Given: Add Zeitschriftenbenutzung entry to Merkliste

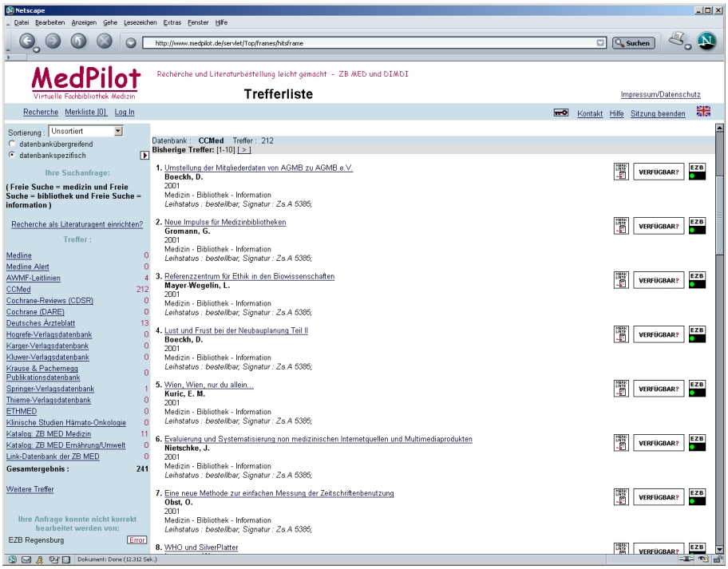Looking at the screenshot, I should pyautogui.click(x=621, y=497).
